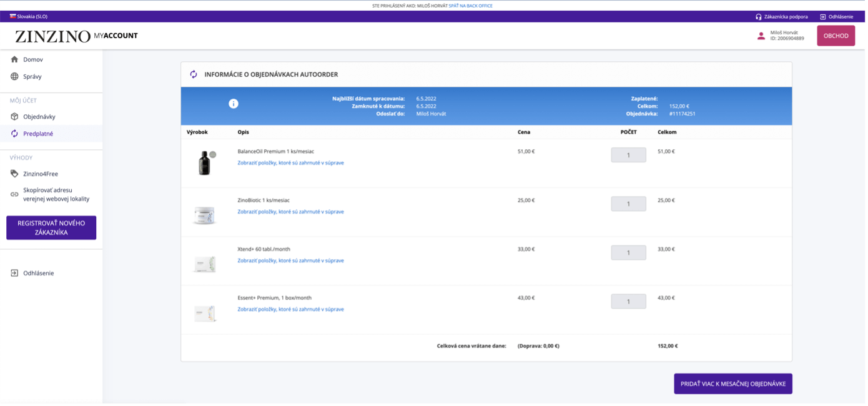Click the Slovakia (SLO) country selector
This screenshot has height=406, width=868.
point(29,16)
